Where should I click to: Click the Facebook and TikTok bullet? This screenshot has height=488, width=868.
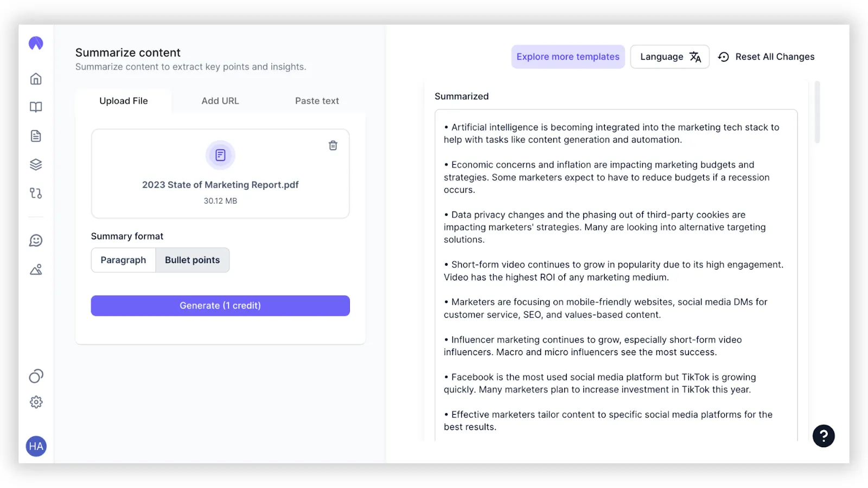[x=600, y=383]
